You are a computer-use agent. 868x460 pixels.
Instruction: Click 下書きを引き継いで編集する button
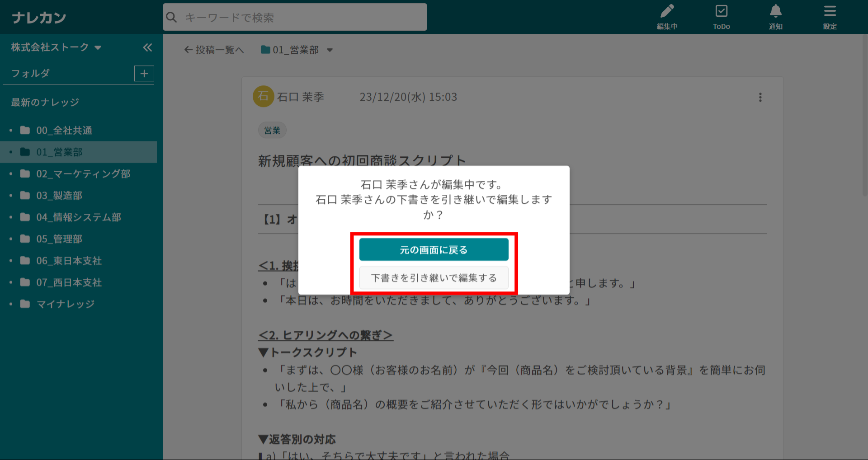[434, 278]
